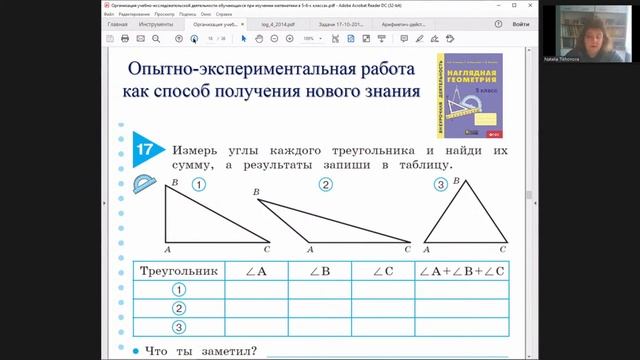Open the Sign document pen icon
This screenshot has height=360, width=640.
(435, 39)
